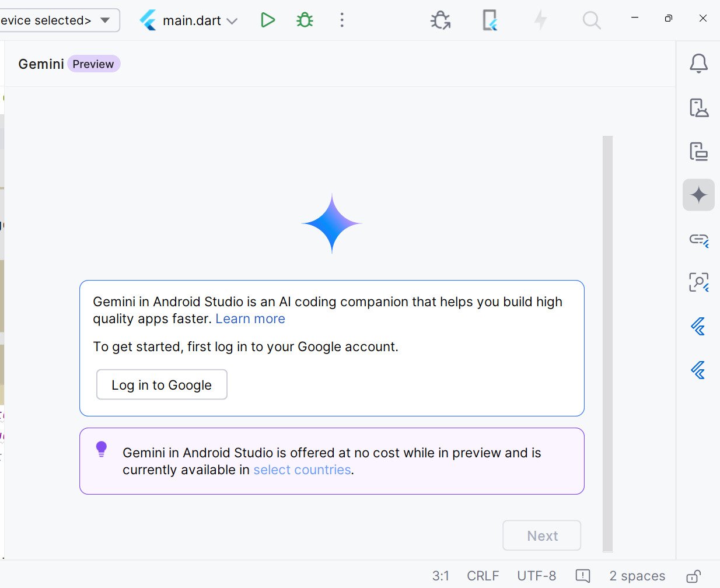Minimize the Android Studio window
Viewport: 720px width, 588px height.
pyautogui.click(x=635, y=18)
